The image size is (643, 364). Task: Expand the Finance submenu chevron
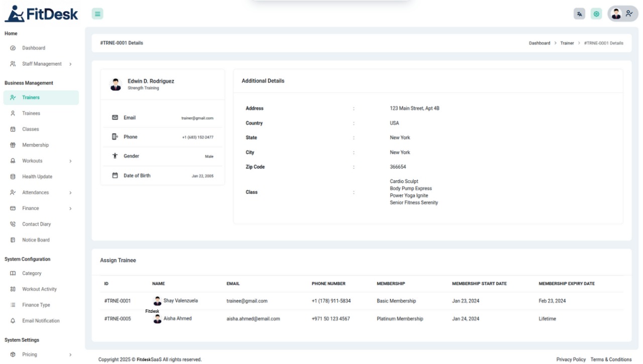point(70,208)
